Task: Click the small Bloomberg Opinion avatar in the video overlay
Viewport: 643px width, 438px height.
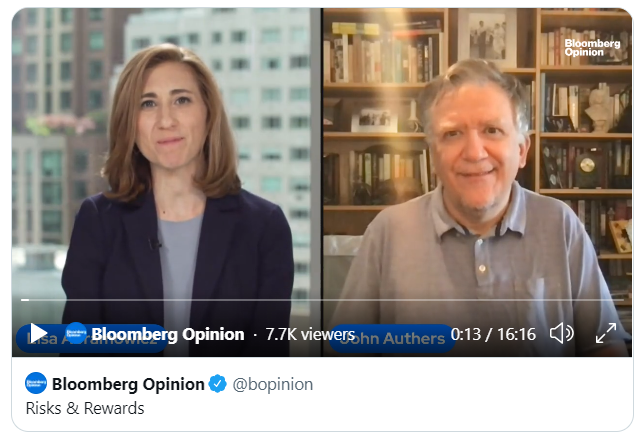Action: click(76, 333)
